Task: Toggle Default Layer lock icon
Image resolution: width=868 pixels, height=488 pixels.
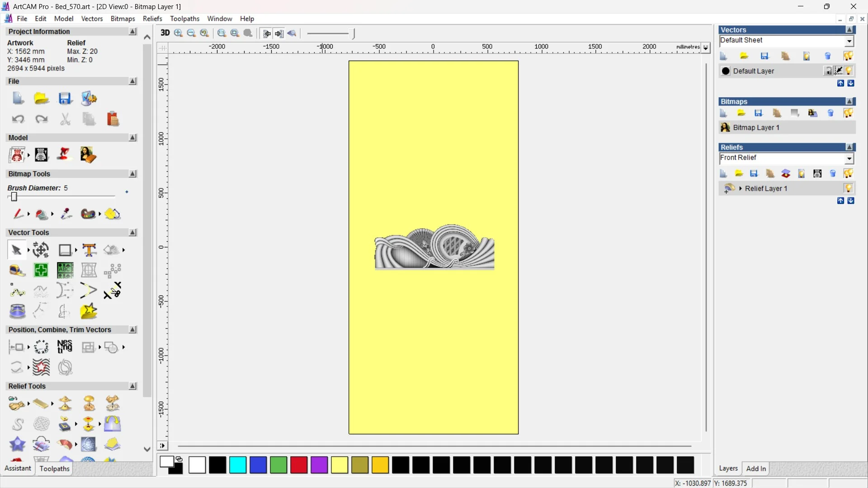Action: click(x=828, y=71)
